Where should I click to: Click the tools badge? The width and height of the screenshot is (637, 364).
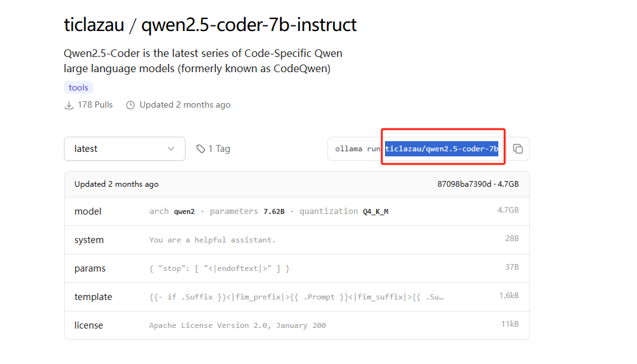(79, 87)
